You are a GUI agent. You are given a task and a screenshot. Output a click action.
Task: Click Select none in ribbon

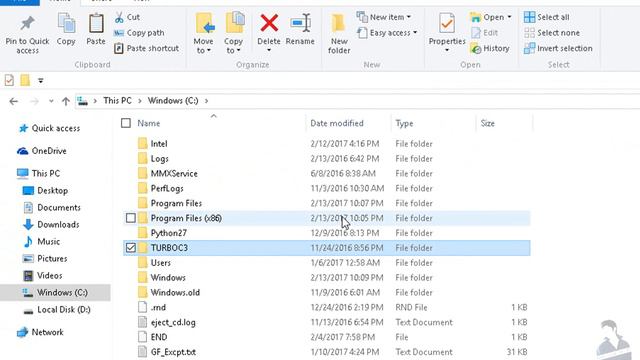[x=552, y=33]
